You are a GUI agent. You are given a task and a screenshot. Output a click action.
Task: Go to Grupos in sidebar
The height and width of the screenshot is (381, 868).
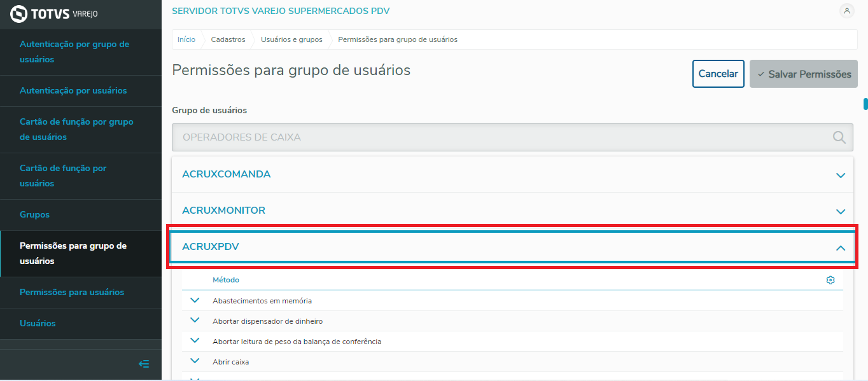80,215
